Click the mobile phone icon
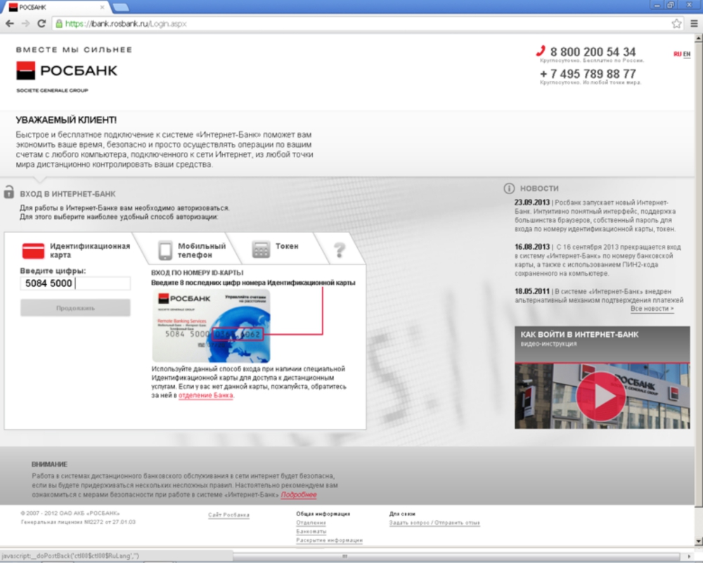Viewport: 703px width, 588px height. (165, 250)
